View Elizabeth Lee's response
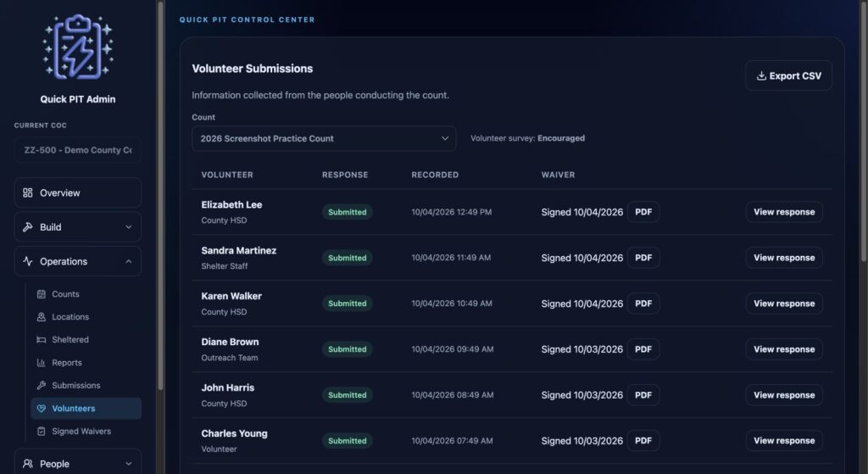Image resolution: width=868 pixels, height=474 pixels. 784,212
